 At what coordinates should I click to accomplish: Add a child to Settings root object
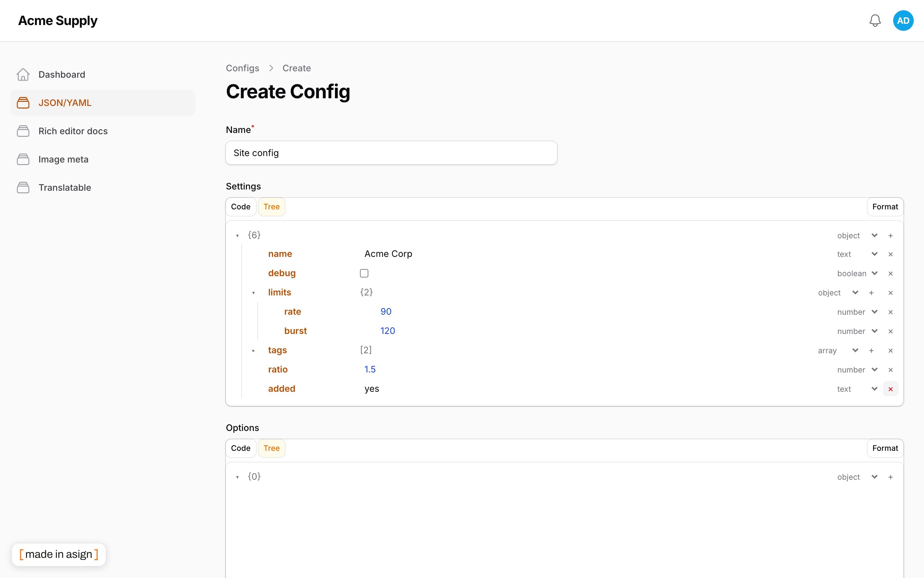[x=890, y=235]
